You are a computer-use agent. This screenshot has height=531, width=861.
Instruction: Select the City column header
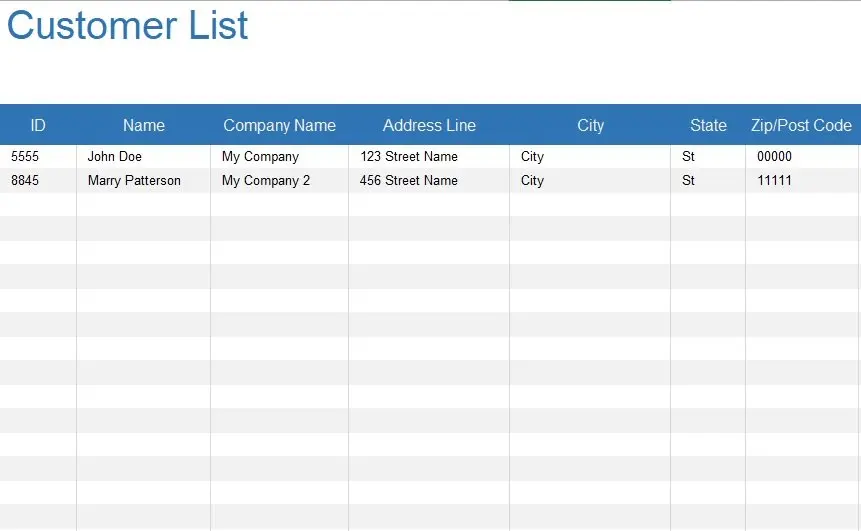coord(590,125)
